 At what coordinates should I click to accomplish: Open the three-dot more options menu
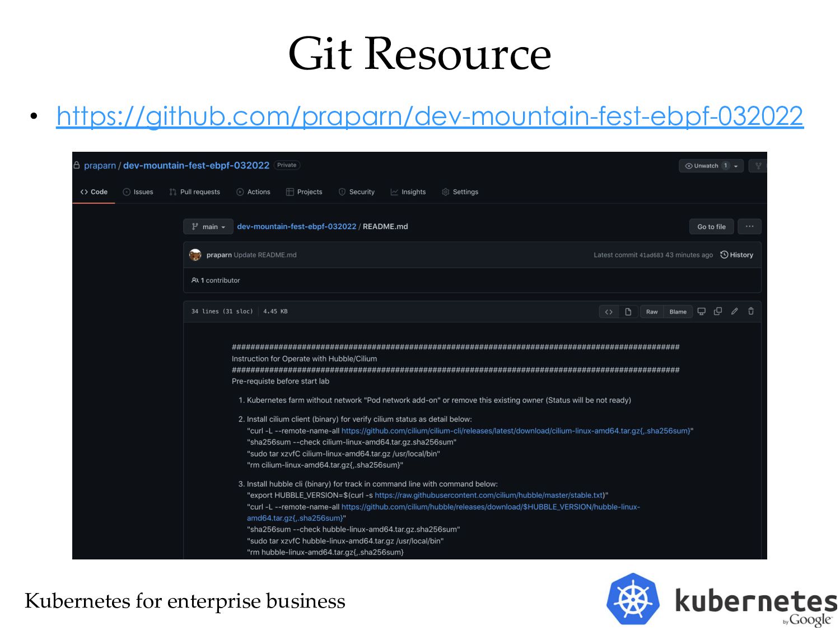pos(749,227)
